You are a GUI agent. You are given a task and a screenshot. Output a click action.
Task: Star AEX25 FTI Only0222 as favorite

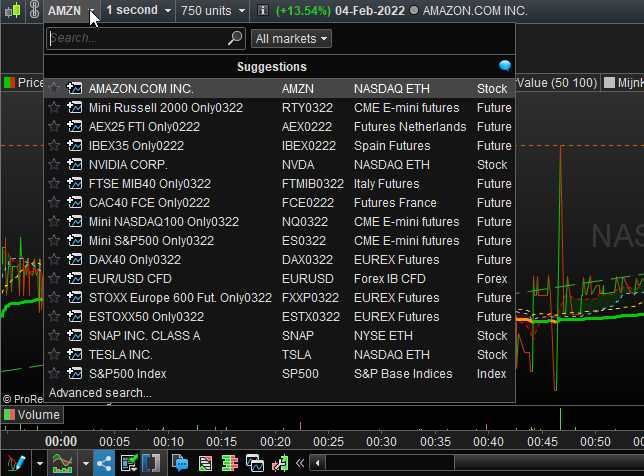tap(54, 126)
